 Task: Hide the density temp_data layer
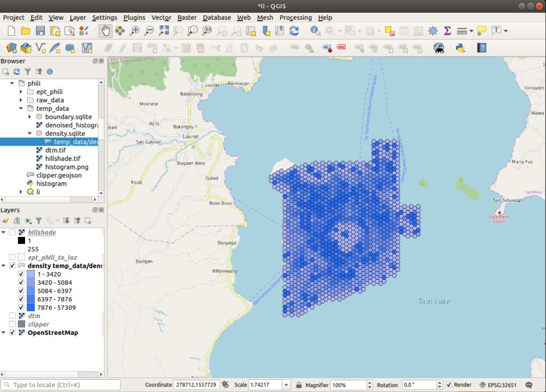coord(12,265)
